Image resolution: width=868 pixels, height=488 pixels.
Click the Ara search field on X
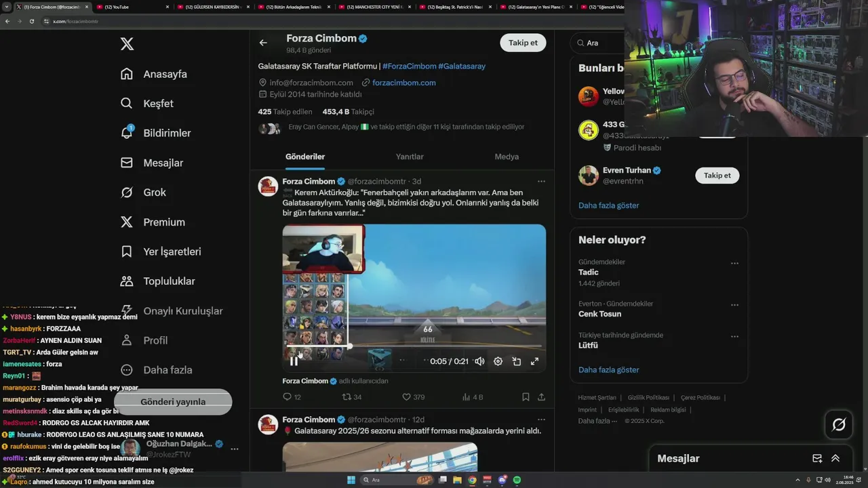click(597, 43)
